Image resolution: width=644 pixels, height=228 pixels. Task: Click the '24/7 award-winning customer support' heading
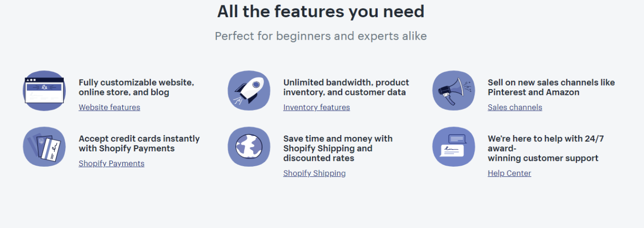tap(546, 148)
